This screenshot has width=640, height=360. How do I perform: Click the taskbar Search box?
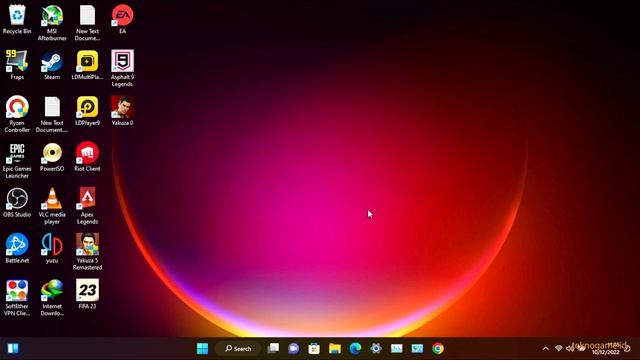[238, 349]
